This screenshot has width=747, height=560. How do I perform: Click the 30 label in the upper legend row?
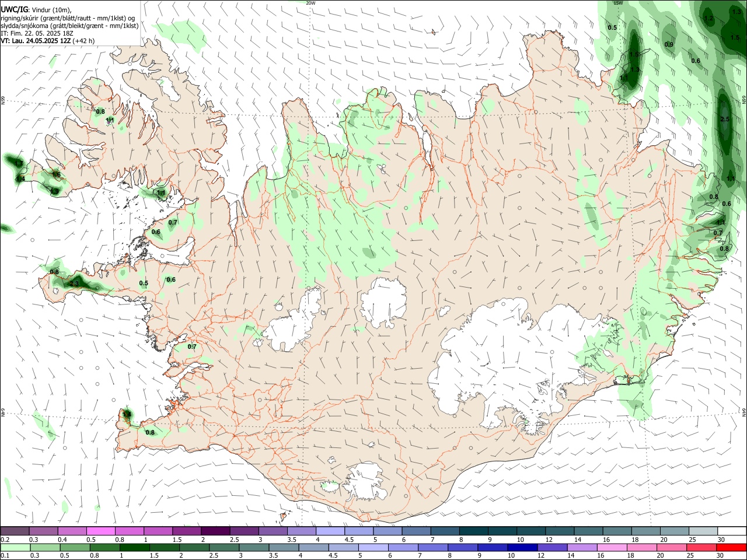tap(721, 540)
